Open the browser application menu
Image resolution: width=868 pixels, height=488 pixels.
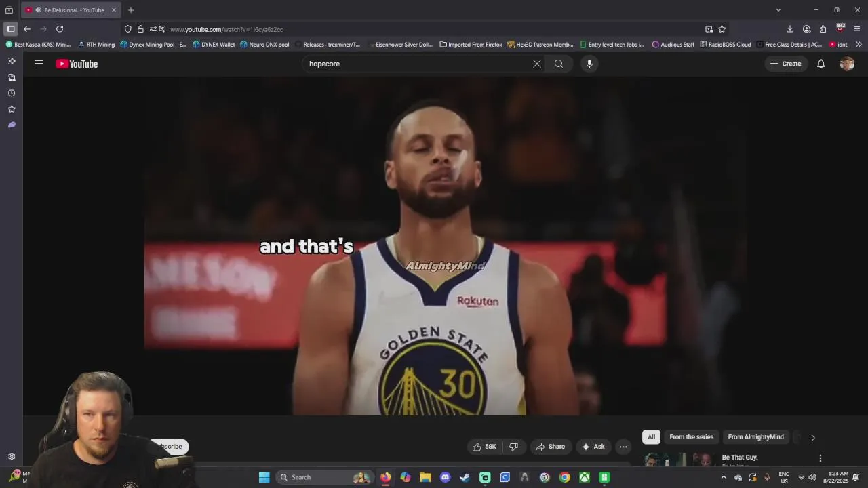click(x=857, y=29)
